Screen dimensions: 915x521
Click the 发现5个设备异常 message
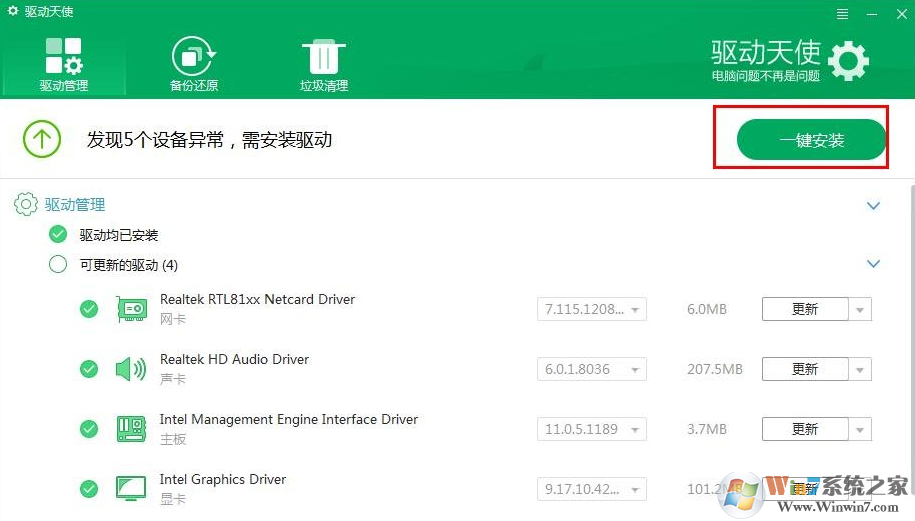point(209,140)
